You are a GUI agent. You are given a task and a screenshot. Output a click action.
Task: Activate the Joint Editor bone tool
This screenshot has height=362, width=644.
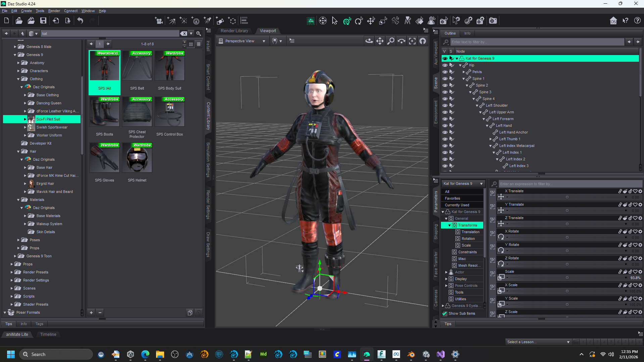point(395,20)
